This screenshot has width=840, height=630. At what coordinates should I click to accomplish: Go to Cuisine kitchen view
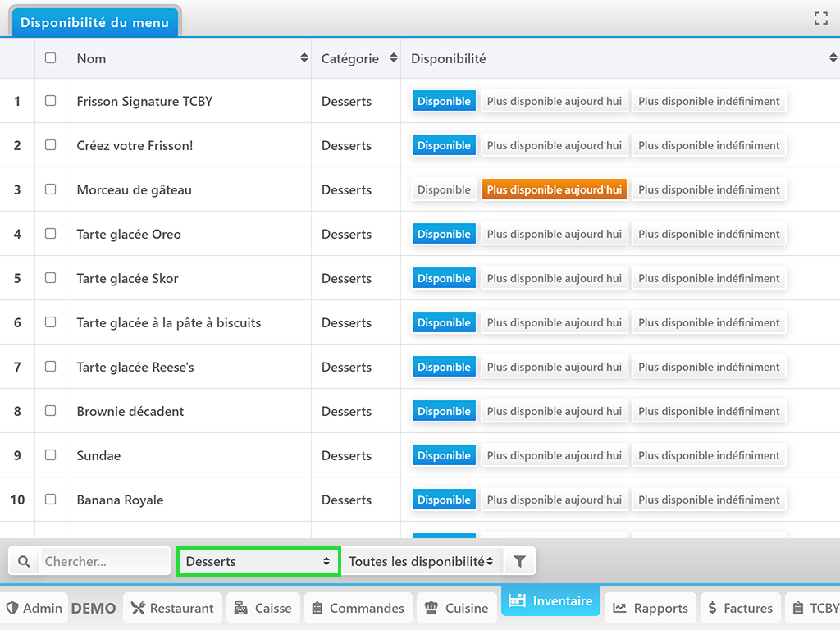pyautogui.click(x=456, y=608)
